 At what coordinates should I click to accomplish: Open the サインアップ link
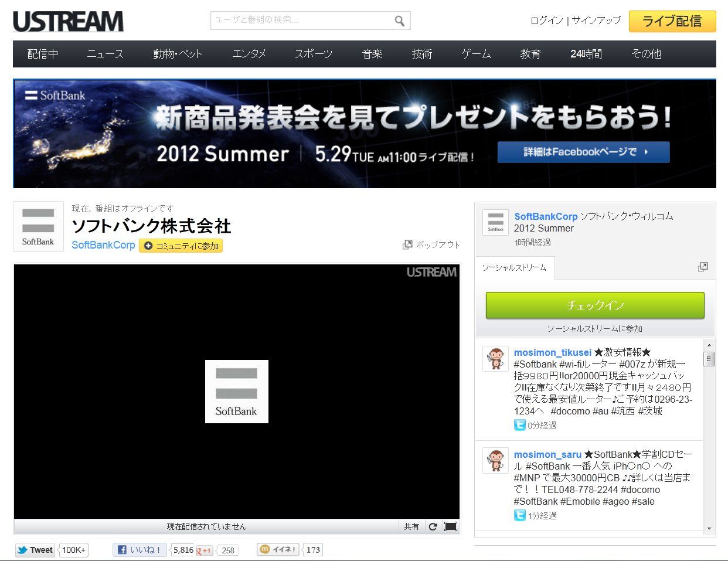[596, 21]
